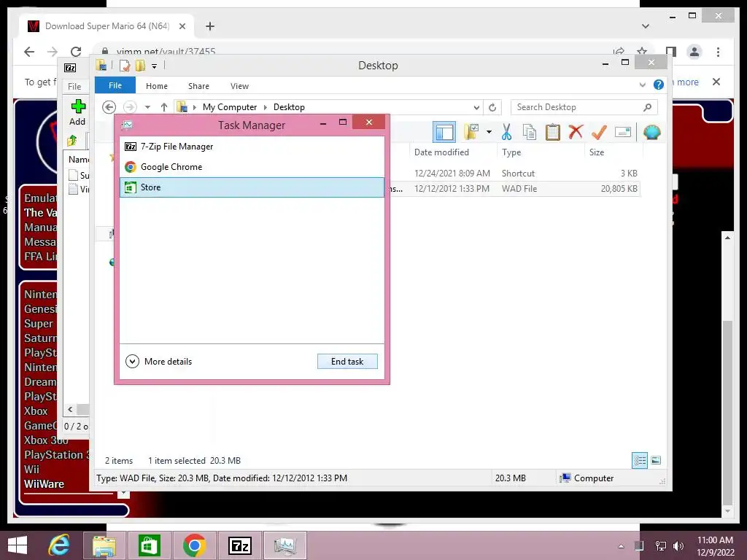Image resolution: width=747 pixels, height=560 pixels.
Task: Open the Share ribbon tab
Action: click(198, 86)
